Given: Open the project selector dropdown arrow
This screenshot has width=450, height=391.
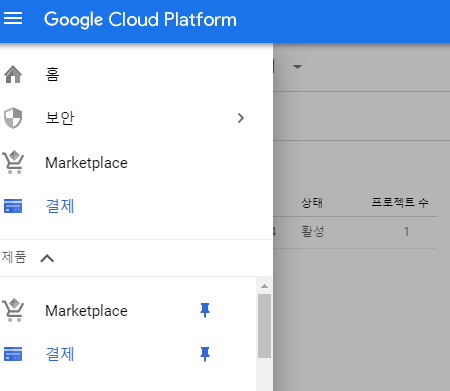Looking at the screenshot, I should point(297,67).
